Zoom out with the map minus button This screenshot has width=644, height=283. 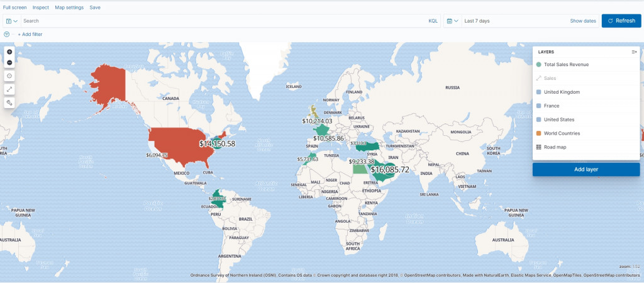(x=9, y=62)
